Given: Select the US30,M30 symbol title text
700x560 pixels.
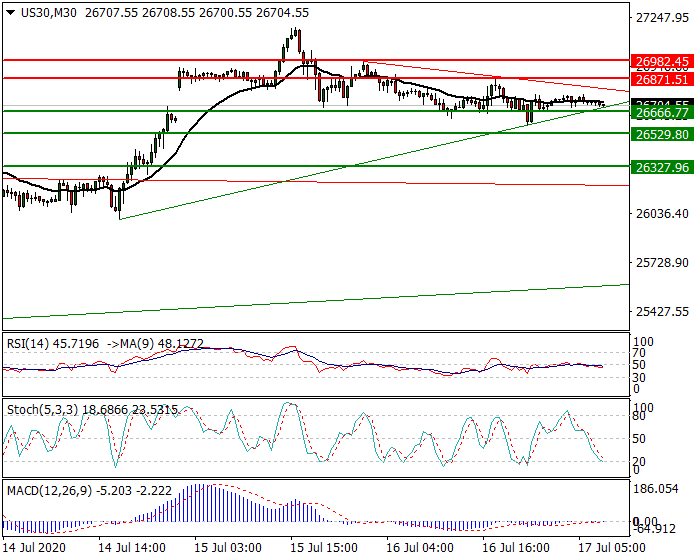Looking at the screenshot, I should tap(49, 13).
